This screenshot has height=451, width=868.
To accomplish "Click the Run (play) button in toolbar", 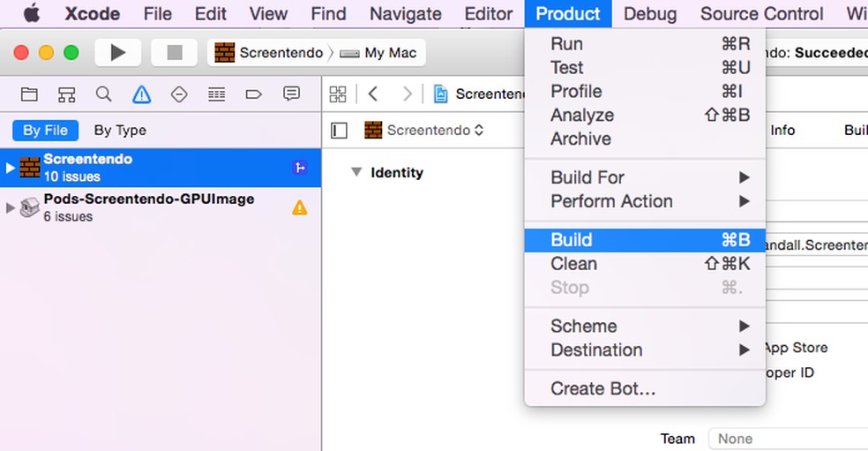I will pos(117,53).
